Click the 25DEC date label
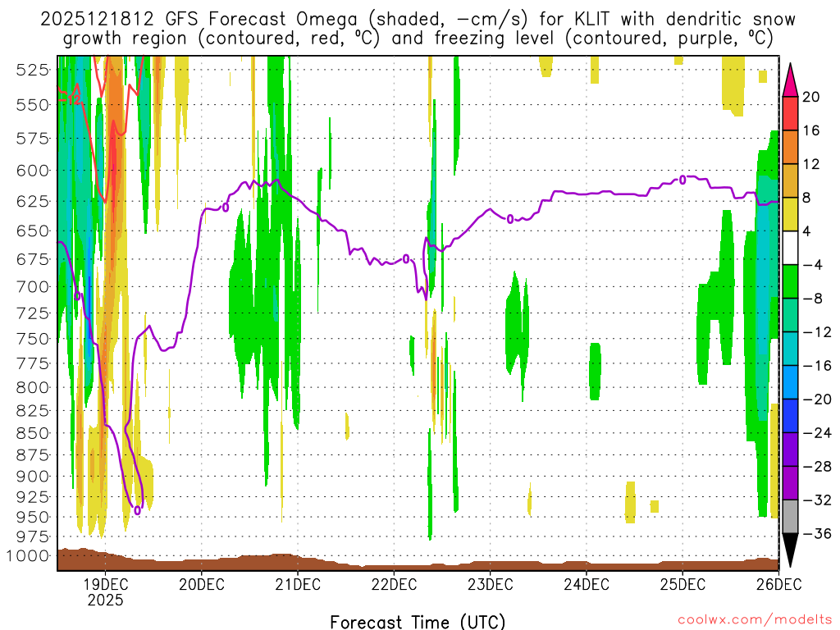This screenshot has width=840, height=630. pos(682,584)
